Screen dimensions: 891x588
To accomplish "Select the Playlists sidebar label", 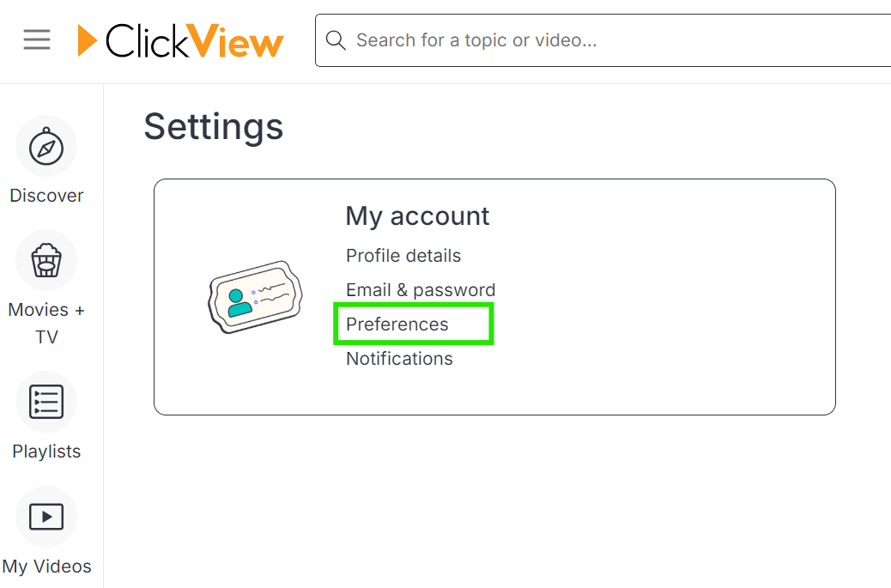I will (46, 451).
